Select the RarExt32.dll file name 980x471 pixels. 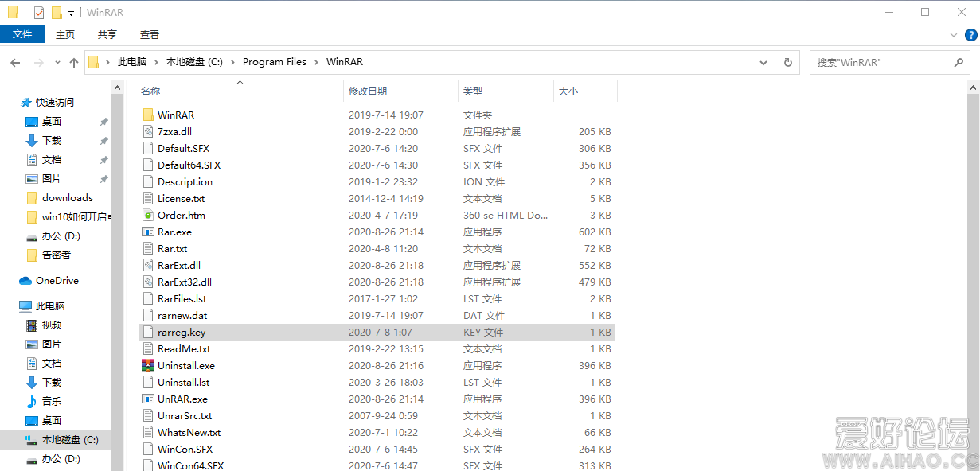pos(185,282)
